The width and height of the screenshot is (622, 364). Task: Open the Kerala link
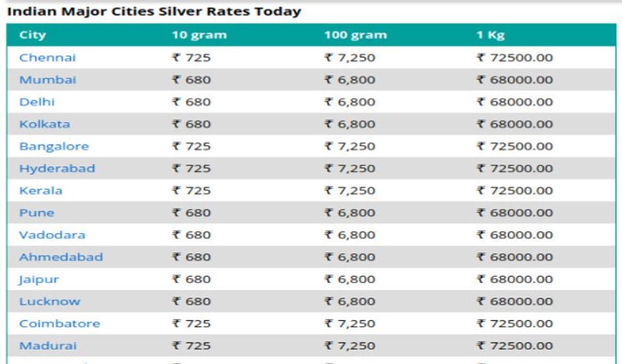(41, 191)
